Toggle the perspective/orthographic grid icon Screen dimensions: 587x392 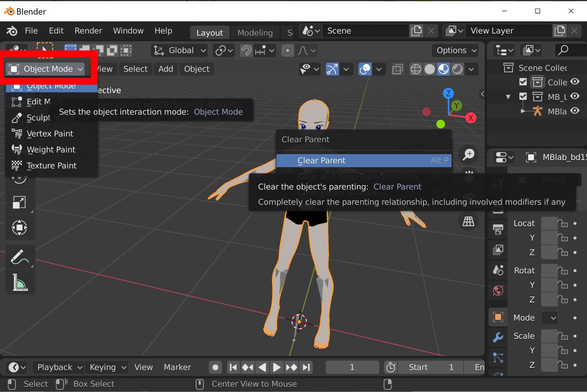coord(468,221)
